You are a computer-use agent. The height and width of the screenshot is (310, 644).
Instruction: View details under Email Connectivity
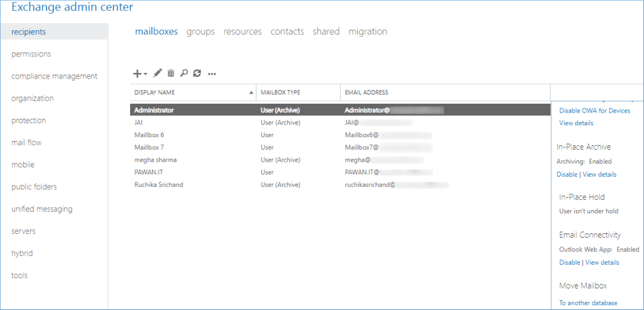point(602,262)
